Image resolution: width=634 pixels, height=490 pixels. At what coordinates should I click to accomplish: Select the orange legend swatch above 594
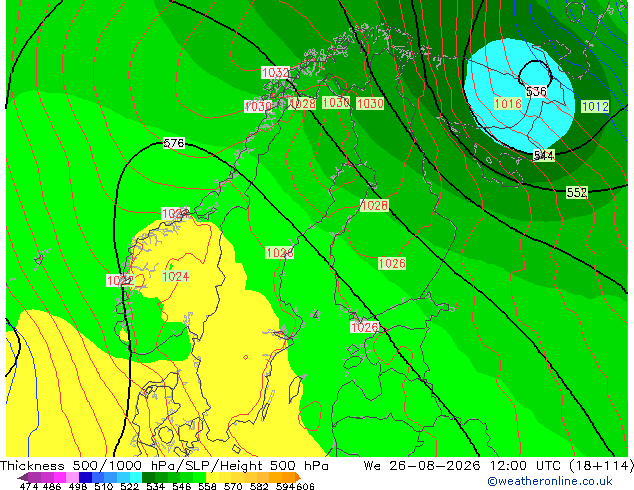tap(288, 477)
